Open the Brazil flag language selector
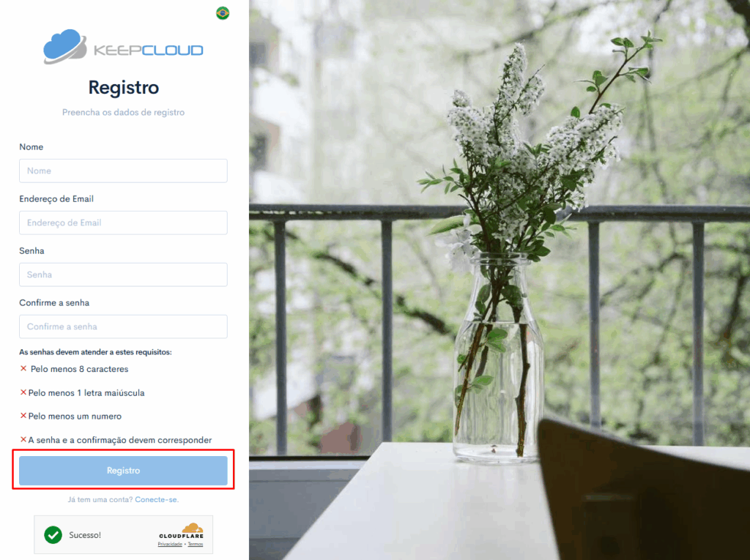Screen dimensions: 750x560 (223, 13)
